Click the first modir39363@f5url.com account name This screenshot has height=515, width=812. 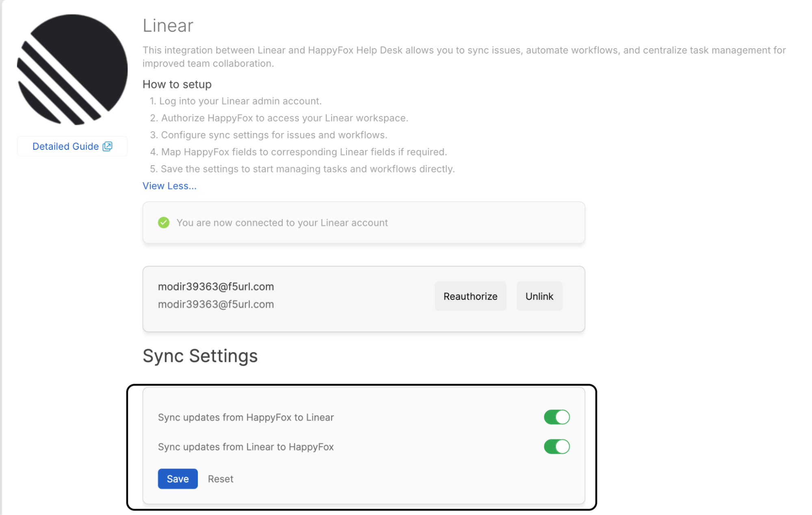click(x=216, y=287)
